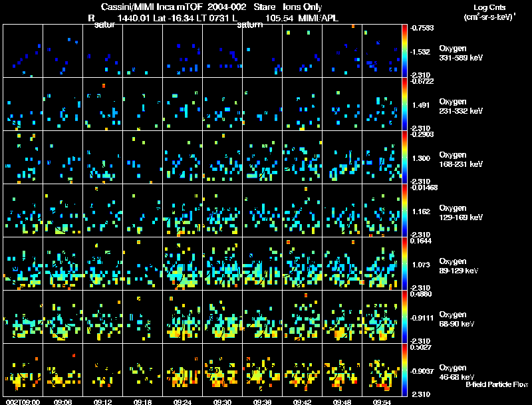This screenshot has height=405, width=532.
Task: Click the colorbar value -0.01468
Action: click(424, 188)
